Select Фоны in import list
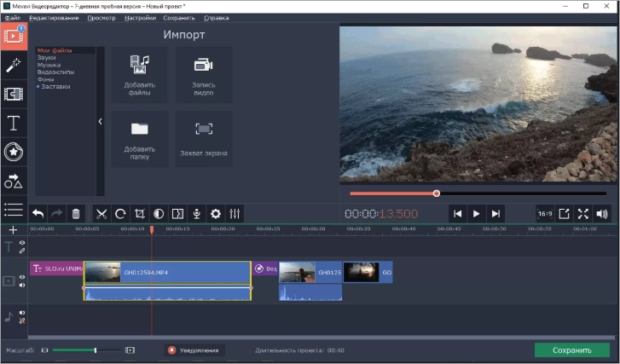 (x=45, y=79)
